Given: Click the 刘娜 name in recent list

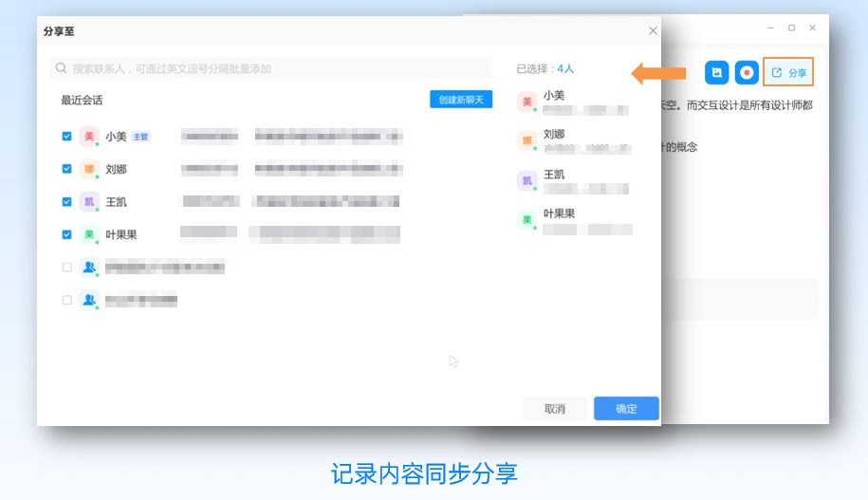Looking at the screenshot, I should pos(117,169).
